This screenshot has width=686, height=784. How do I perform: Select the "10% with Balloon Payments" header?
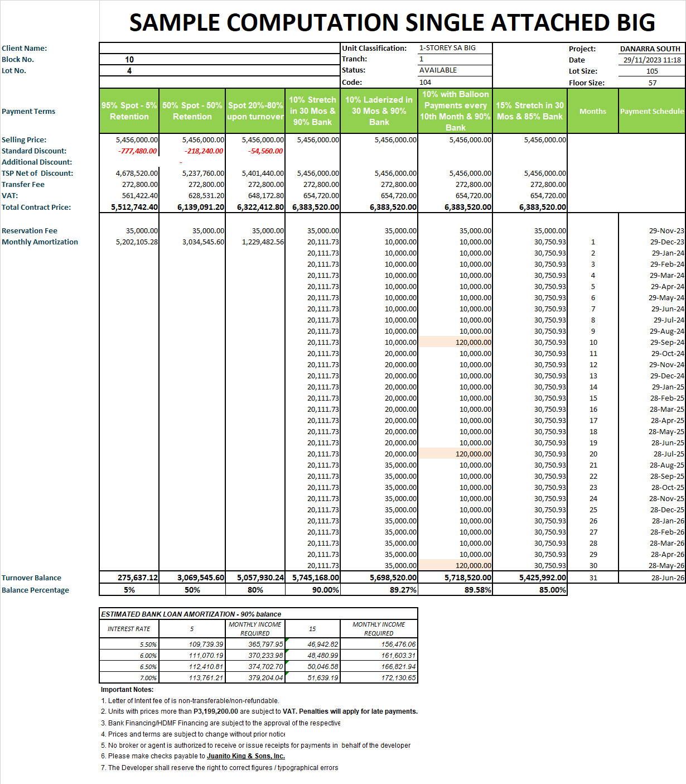tap(455, 111)
